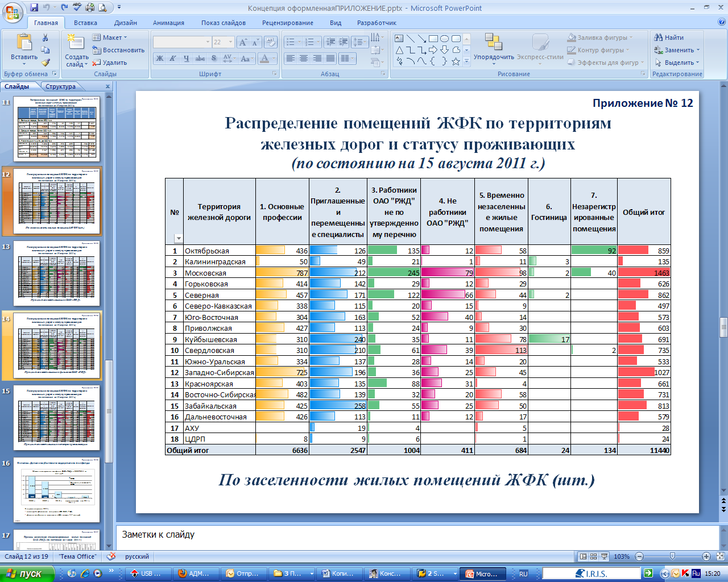Open the font name combo box
Image resolution: width=728 pixels, height=582 pixels.
point(182,42)
